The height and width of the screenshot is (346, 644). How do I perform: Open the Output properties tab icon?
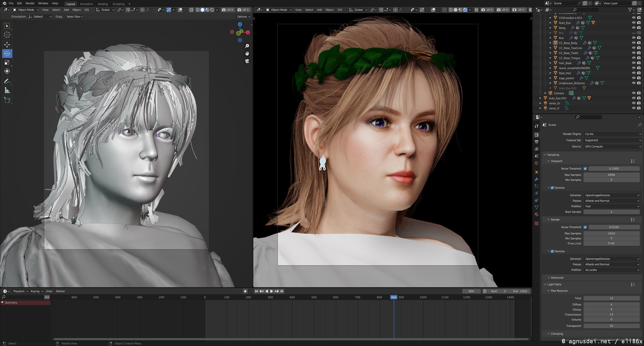click(537, 142)
